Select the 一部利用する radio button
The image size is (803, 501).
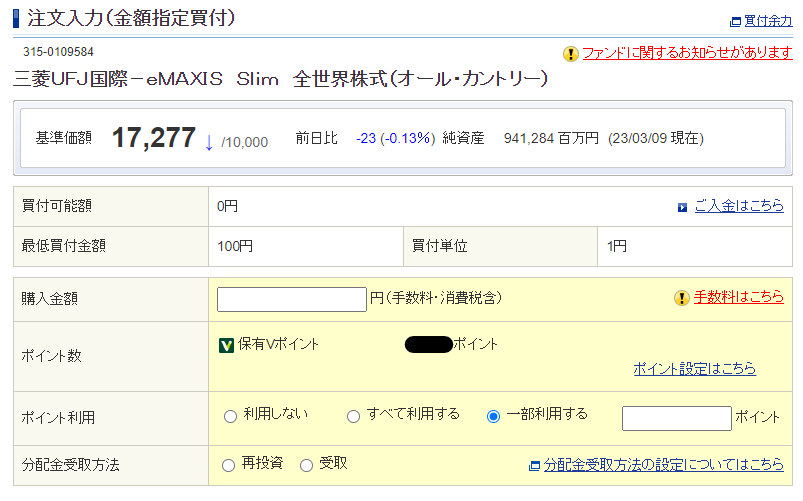click(x=493, y=416)
